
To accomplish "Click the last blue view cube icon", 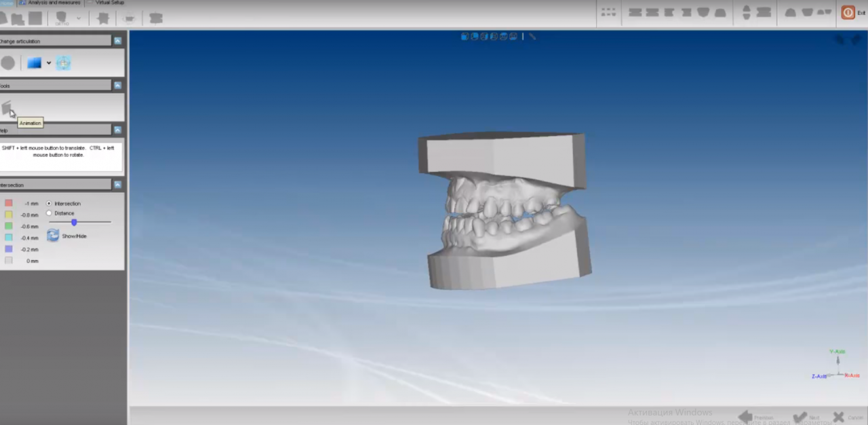I will 513,37.
